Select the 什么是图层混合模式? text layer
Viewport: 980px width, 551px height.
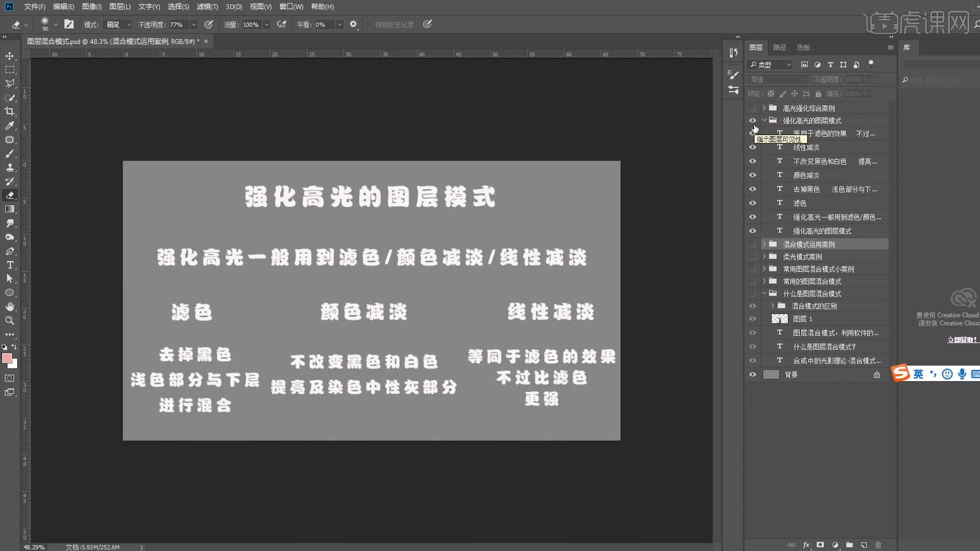click(824, 346)
